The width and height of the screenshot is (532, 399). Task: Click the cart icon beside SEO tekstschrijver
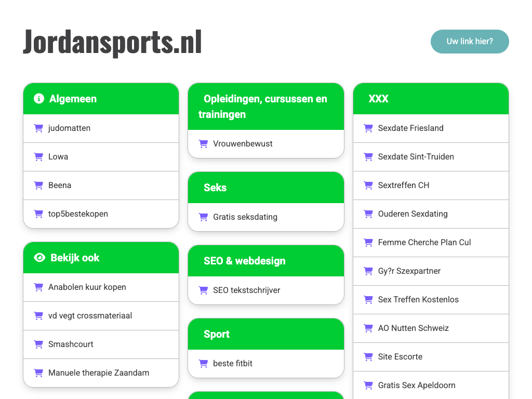click(x=203, y=290)
